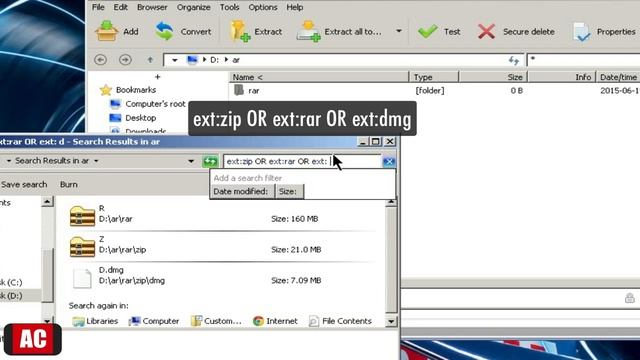
Task: Open the Edit menu
Action: click(120, 7)
